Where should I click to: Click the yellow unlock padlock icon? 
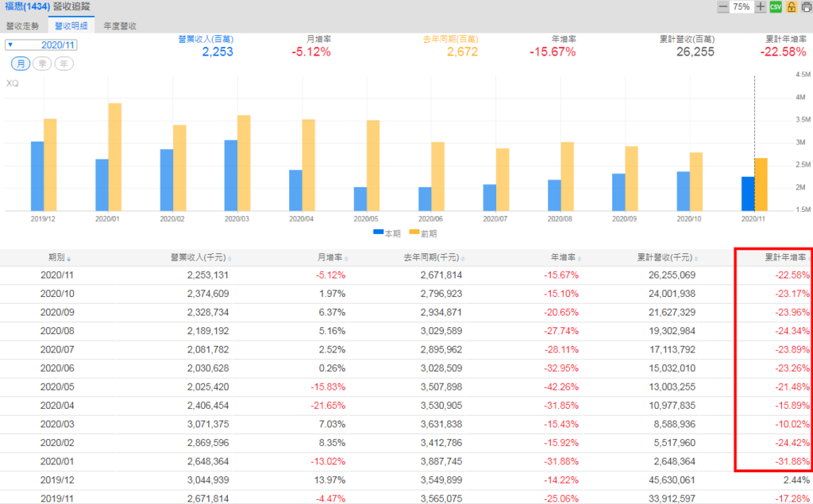coord(792,6)
